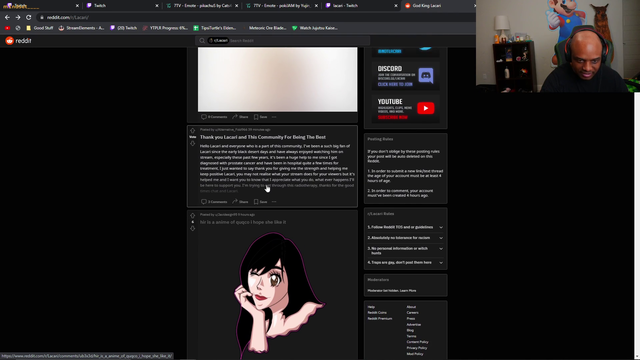Open the anime of quqco post title
640x360 pixels.
[243, 222]
